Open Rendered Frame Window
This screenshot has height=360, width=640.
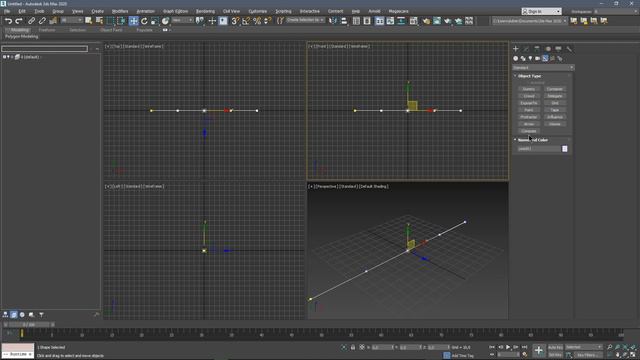pyautogui.click(x=437, y=20)
